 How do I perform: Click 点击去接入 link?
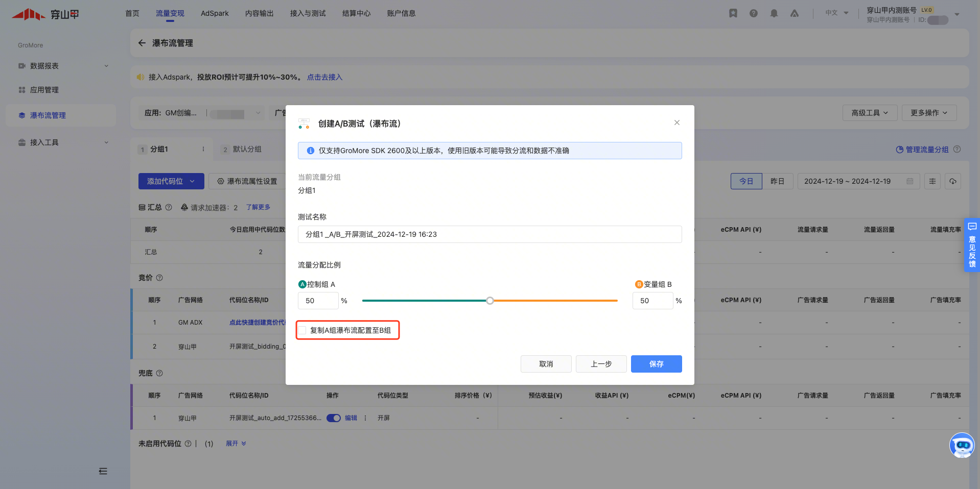324,77
